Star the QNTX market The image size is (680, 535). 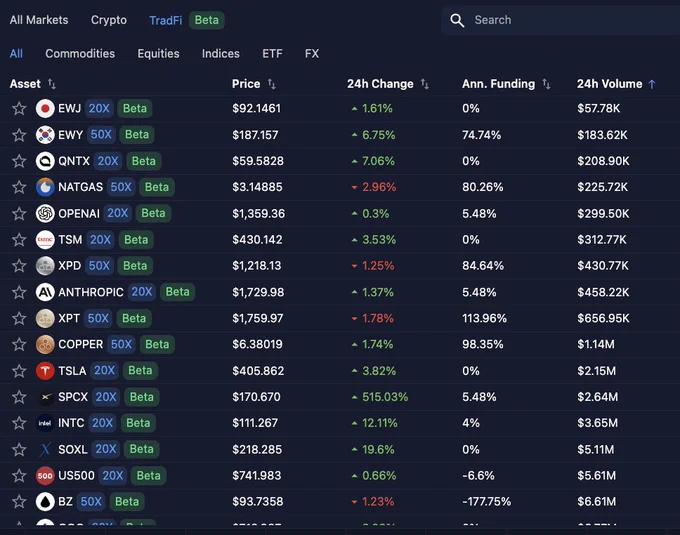(x=19, y=161)
